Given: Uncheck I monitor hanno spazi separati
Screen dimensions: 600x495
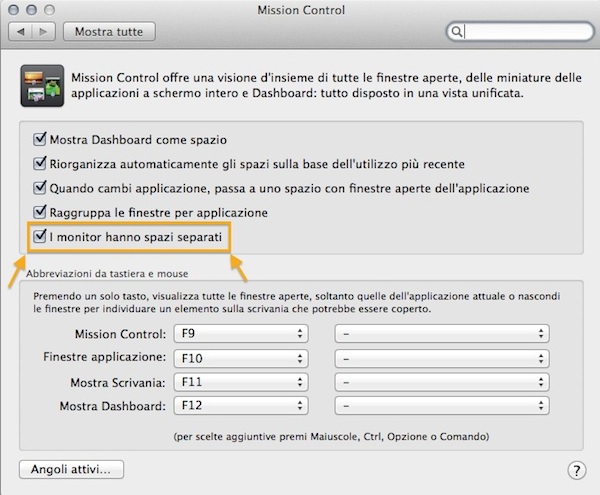Looking at the screenshot, I should click(40, 236).
